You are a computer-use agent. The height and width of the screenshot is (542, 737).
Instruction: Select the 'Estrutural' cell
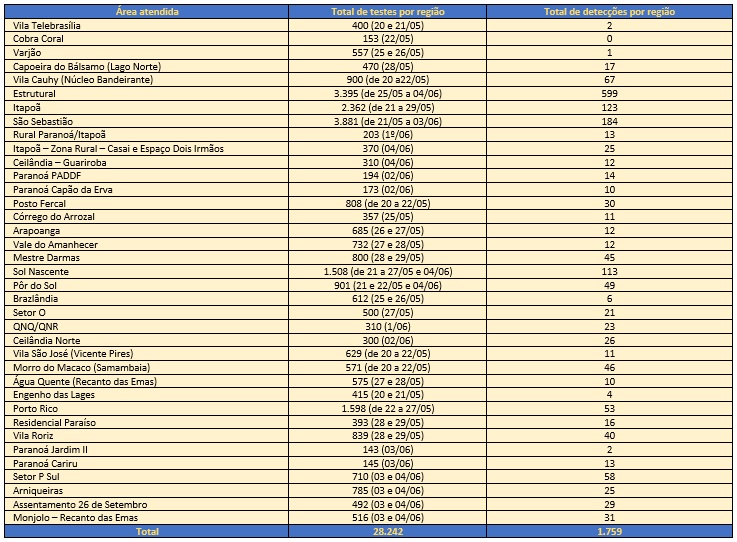147,94
